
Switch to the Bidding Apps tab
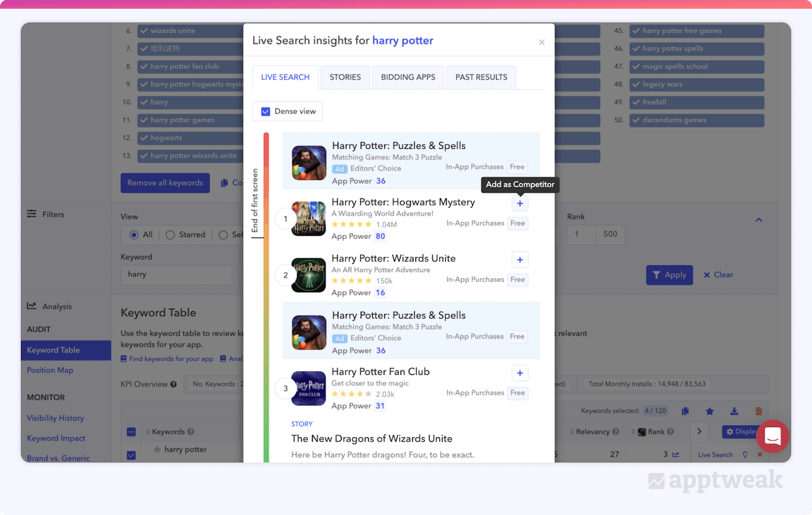408,77
